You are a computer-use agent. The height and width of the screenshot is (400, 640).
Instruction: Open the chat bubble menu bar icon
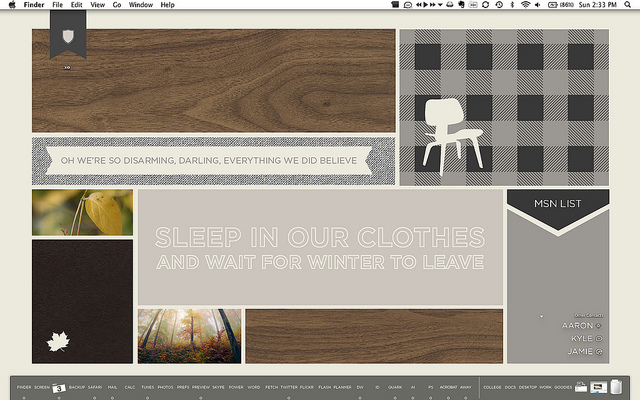pyautogui.click(x=407, y=5)
